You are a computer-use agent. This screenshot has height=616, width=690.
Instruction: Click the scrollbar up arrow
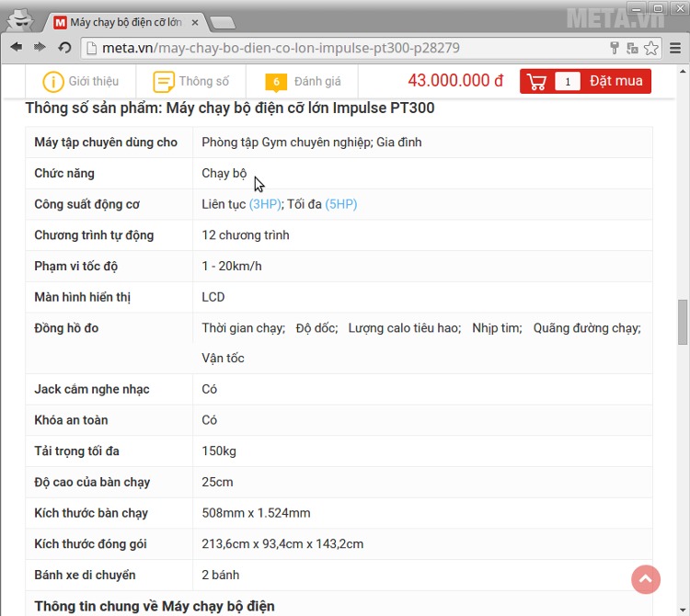point(683,71)
